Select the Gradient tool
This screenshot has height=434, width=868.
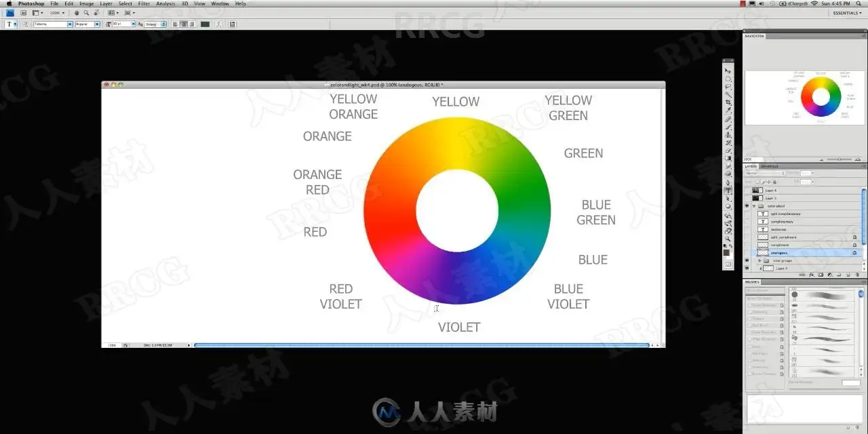(x=728, y=158)
